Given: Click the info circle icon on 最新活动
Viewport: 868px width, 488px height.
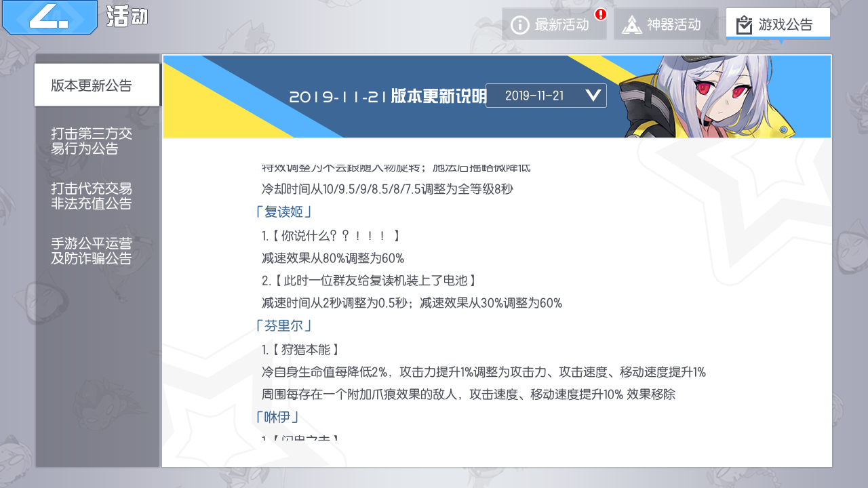Looking at the screenshot, I should (x=519, y=25).
